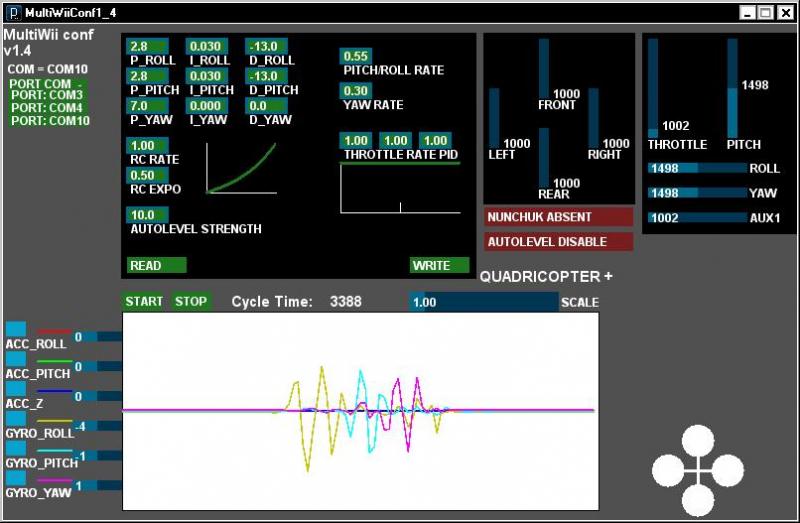Image resolution: width=800 pixels, height=523 pixels.
Task: Click the NUNCHUK ABSENT status indicator
Action: [x=559, y=217]
